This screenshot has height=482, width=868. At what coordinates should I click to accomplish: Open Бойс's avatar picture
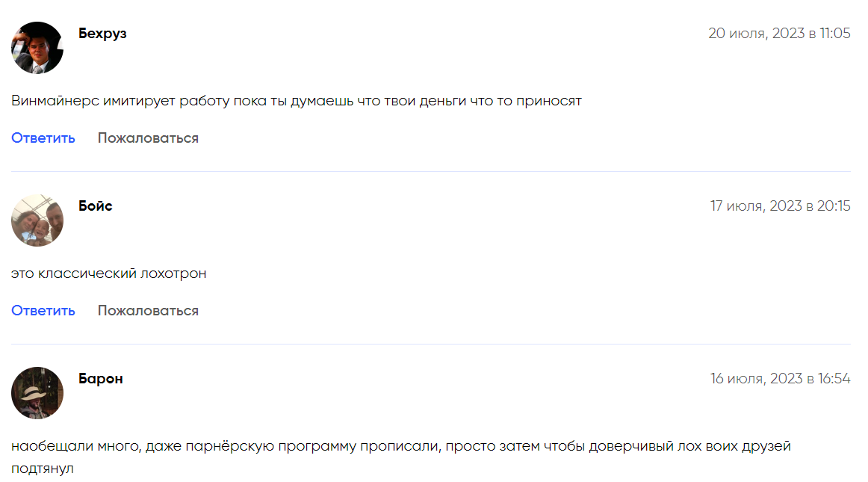click(37, 220)
